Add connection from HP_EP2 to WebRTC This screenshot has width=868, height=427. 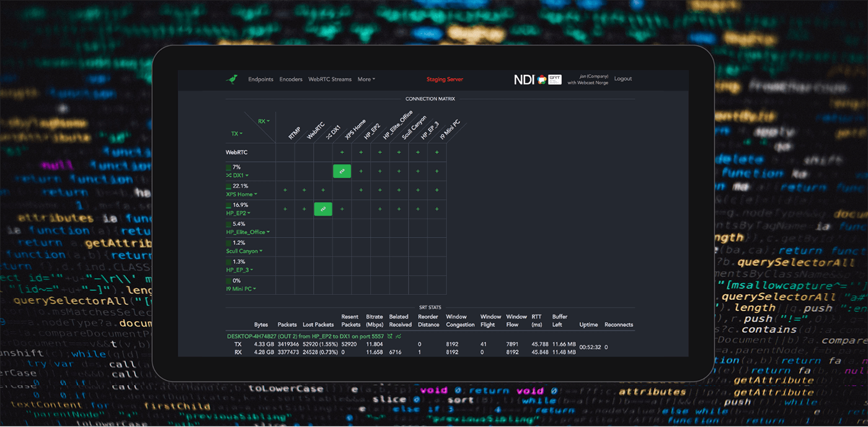point(304,209)
